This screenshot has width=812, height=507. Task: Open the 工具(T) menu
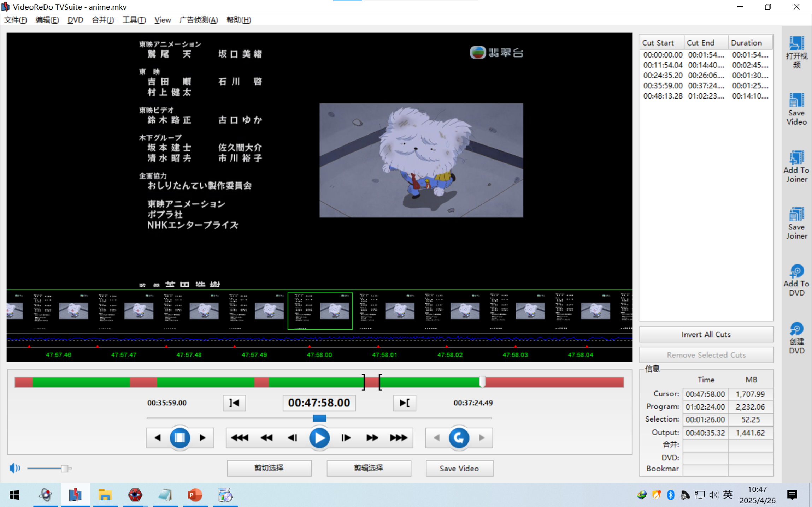(x=134, y=20)
